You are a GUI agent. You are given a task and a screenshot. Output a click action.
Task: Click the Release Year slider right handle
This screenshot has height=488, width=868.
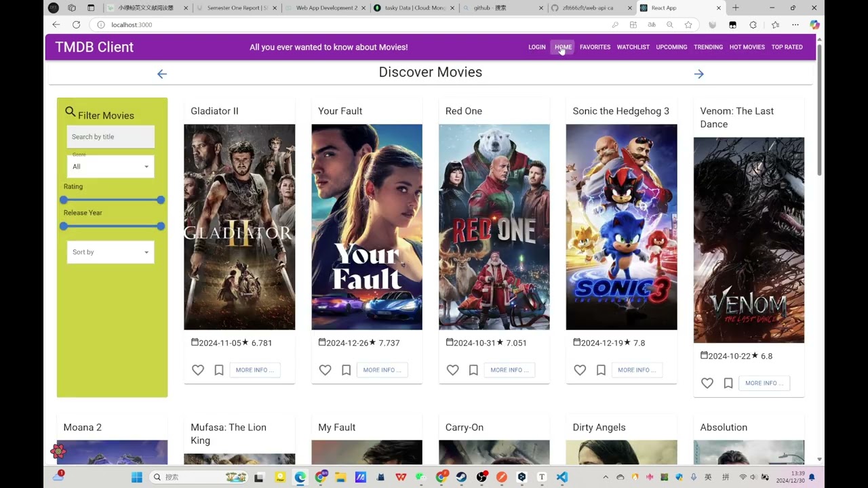[161, 226]
